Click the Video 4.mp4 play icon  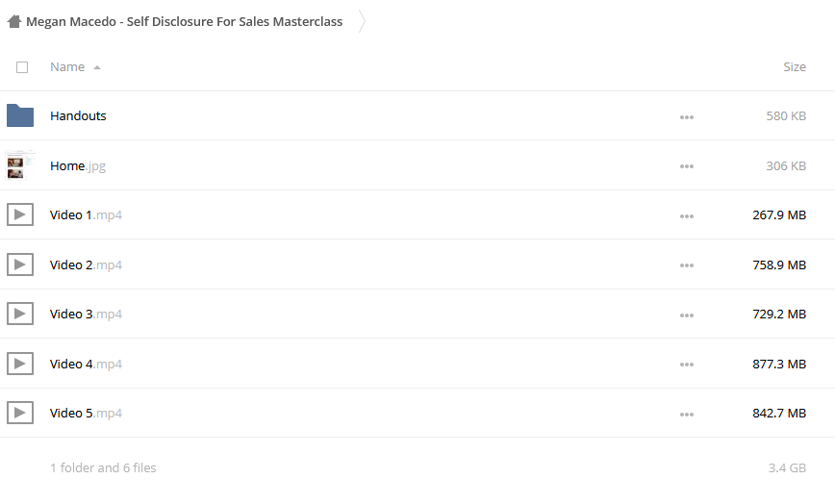[x=20, y=364]
